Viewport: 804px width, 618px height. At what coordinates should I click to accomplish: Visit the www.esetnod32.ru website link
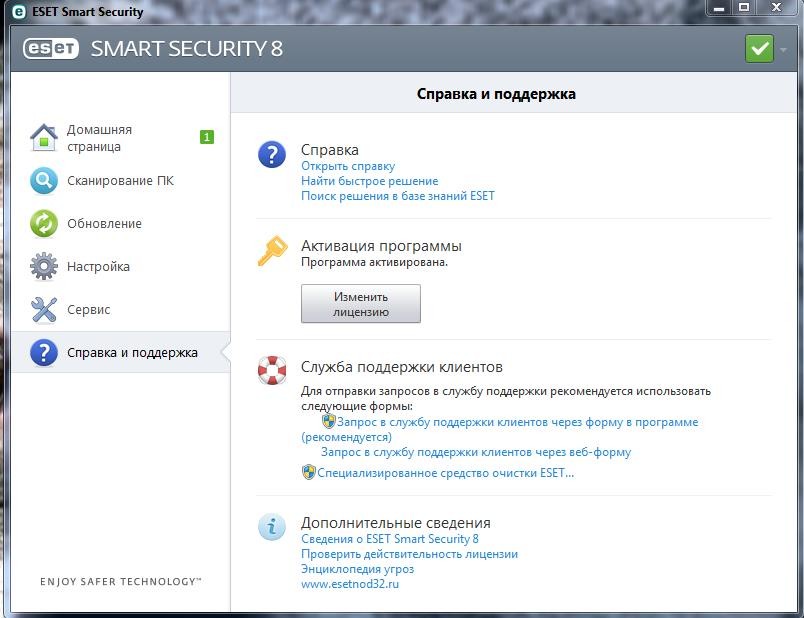click(349, 584)
